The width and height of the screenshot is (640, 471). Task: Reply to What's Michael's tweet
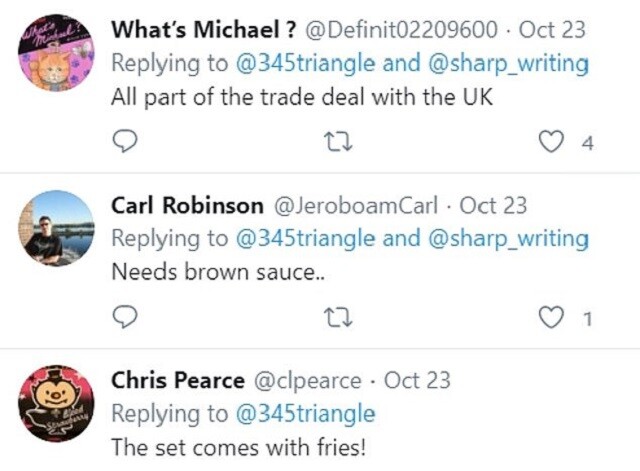coord(124,143)
